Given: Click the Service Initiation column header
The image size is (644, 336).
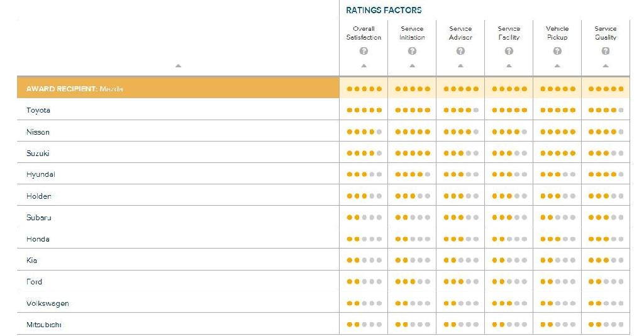Looking at the screenshot, I should 412,33.
